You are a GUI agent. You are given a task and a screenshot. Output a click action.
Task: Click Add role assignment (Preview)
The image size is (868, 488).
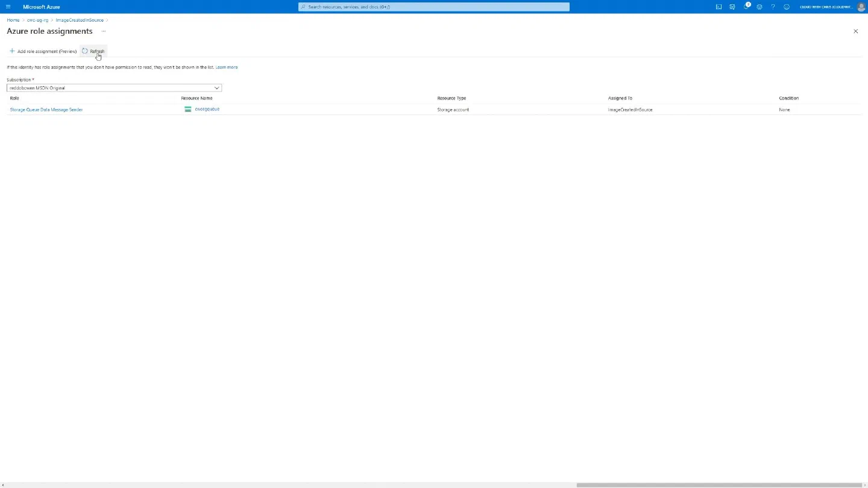click(43, 51)
